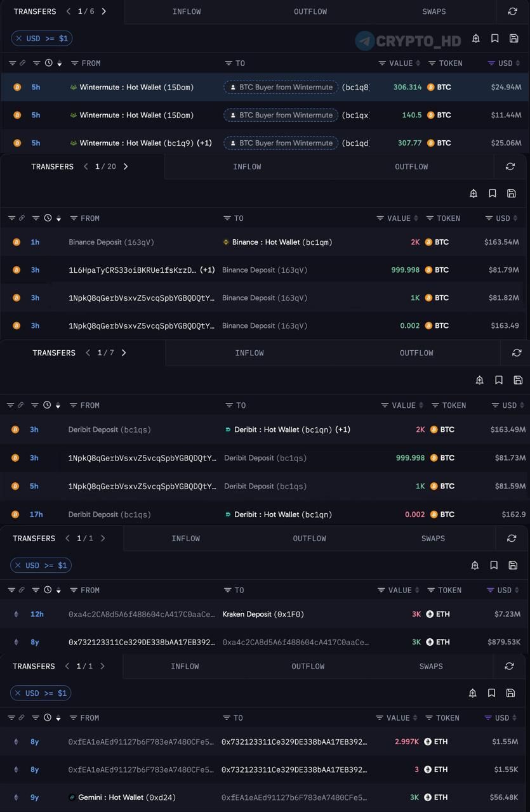Screen dimensions: 530x812
Task: Refresh the Deribit transfers panel paged 1/7
Action: tap(516, 353)
